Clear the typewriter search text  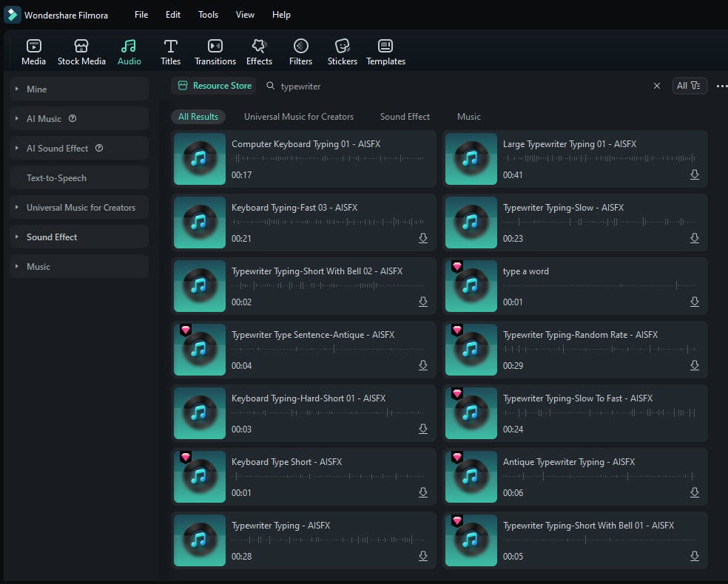656,86
